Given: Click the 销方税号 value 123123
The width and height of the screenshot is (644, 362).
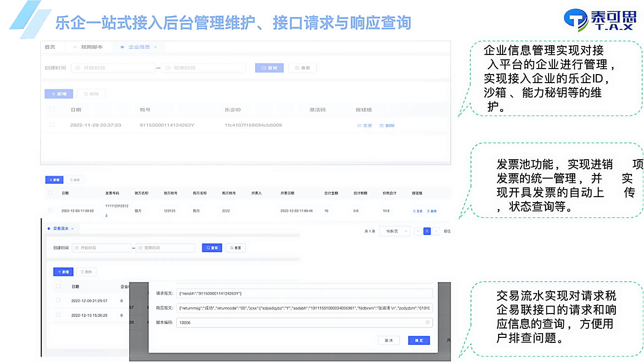Looking at the screenshot, I should pyautogui.click(x=169, y=211).
